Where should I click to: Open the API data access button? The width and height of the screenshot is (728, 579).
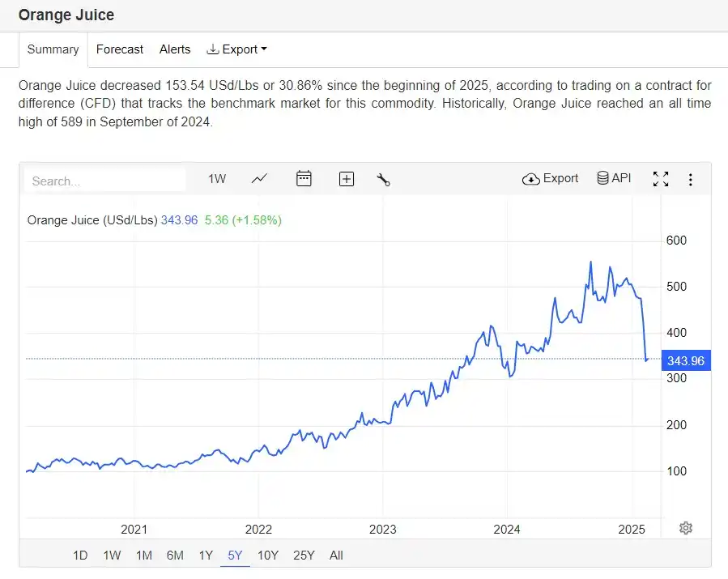[x=614, y=178]
